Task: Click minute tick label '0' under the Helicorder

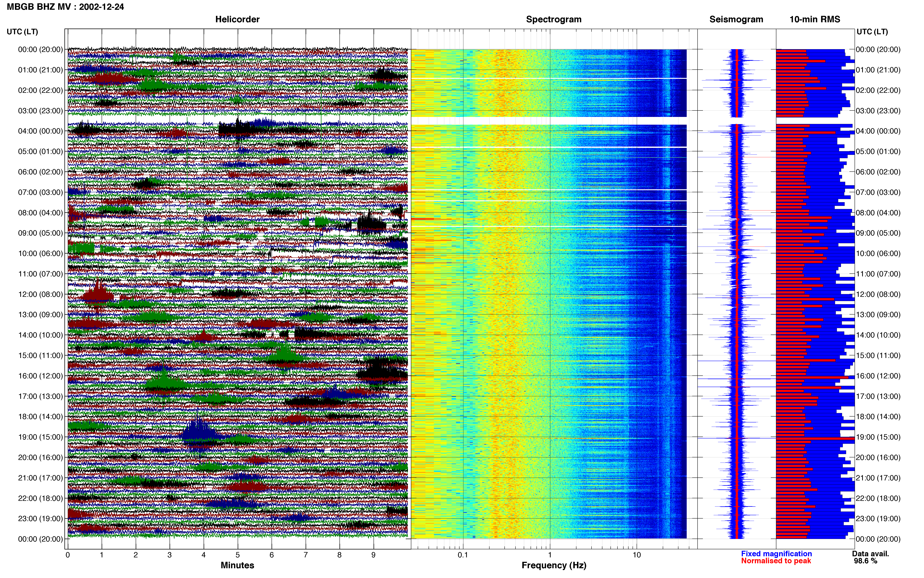Action: click(68, 555)
